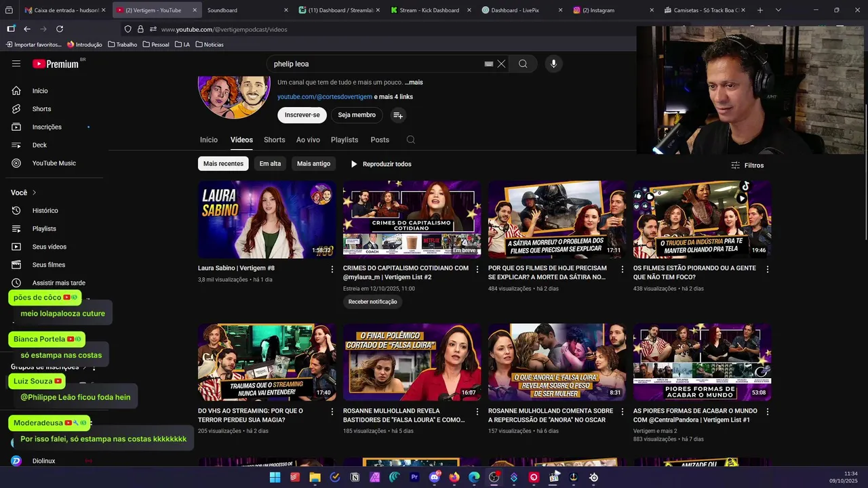The width and height of the screenshot is (868, 488).
Task: Click the add-to-queue icon beside Seja membro
Action: [398, 115]
